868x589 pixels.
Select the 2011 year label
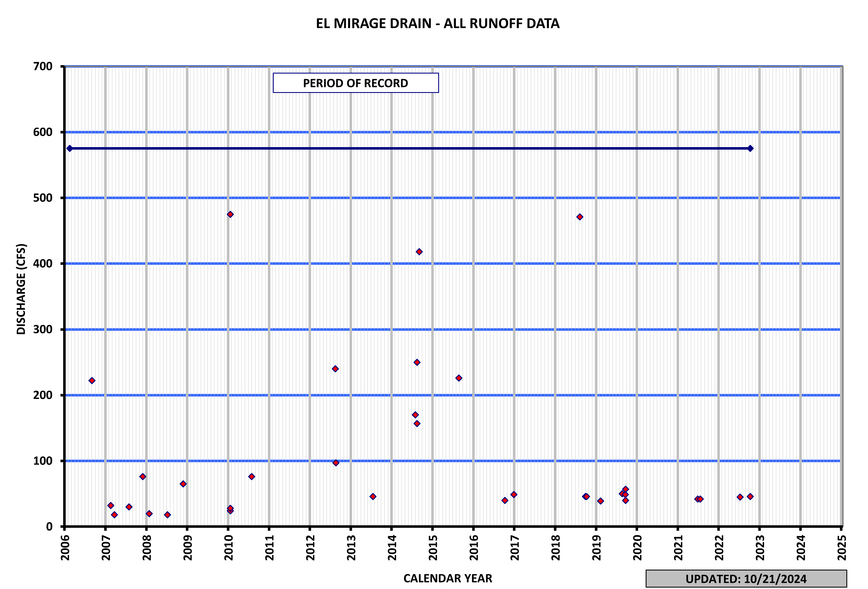coord(270,547)
